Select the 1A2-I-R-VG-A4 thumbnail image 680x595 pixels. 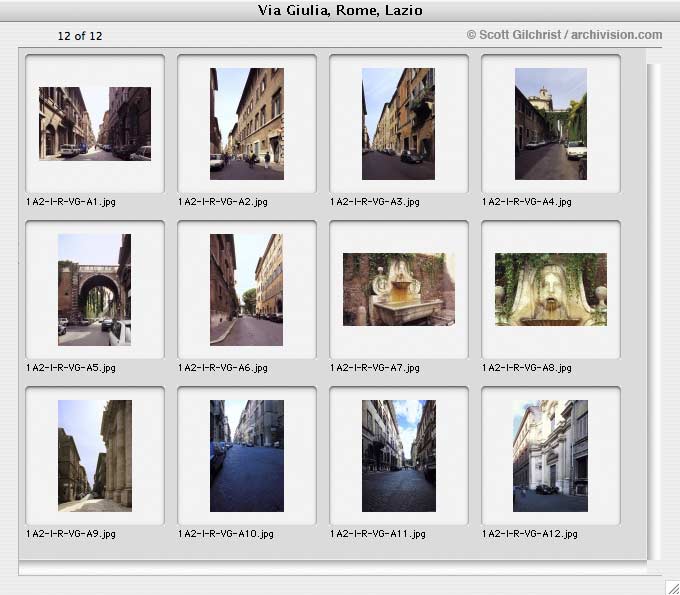coord(551,124)
